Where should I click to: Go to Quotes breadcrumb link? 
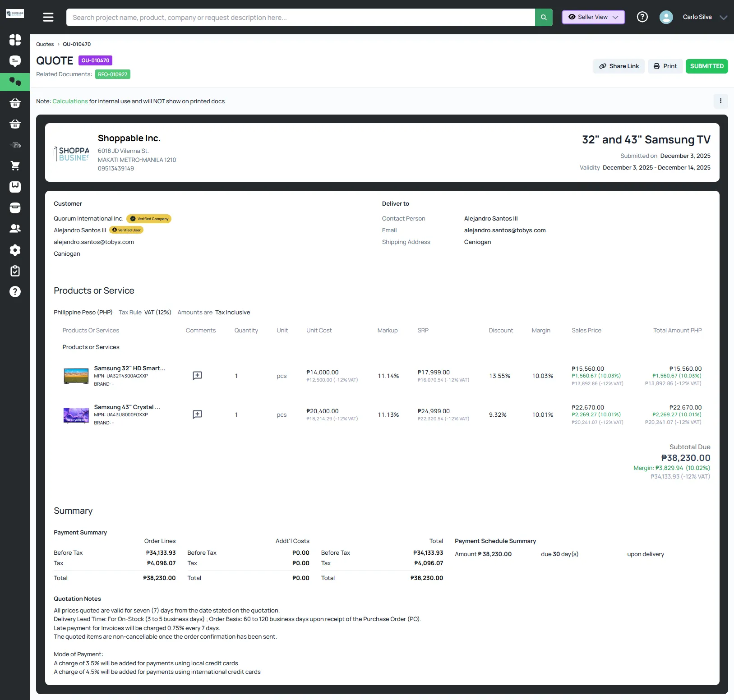45,44
